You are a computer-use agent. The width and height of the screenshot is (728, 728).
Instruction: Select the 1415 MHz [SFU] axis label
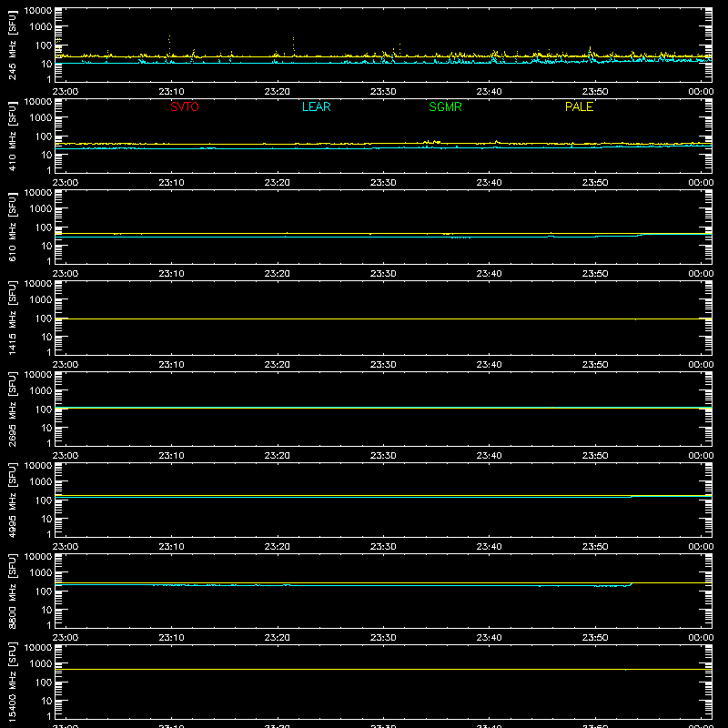tap(12, 318)
